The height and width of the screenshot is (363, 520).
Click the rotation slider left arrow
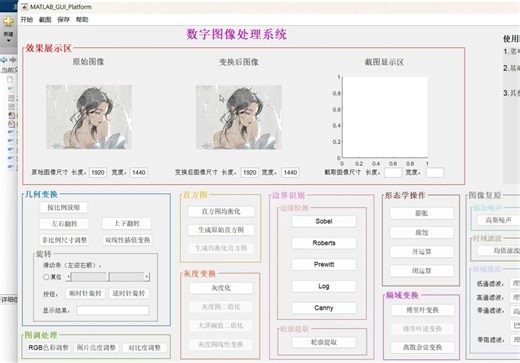(68, 277)
